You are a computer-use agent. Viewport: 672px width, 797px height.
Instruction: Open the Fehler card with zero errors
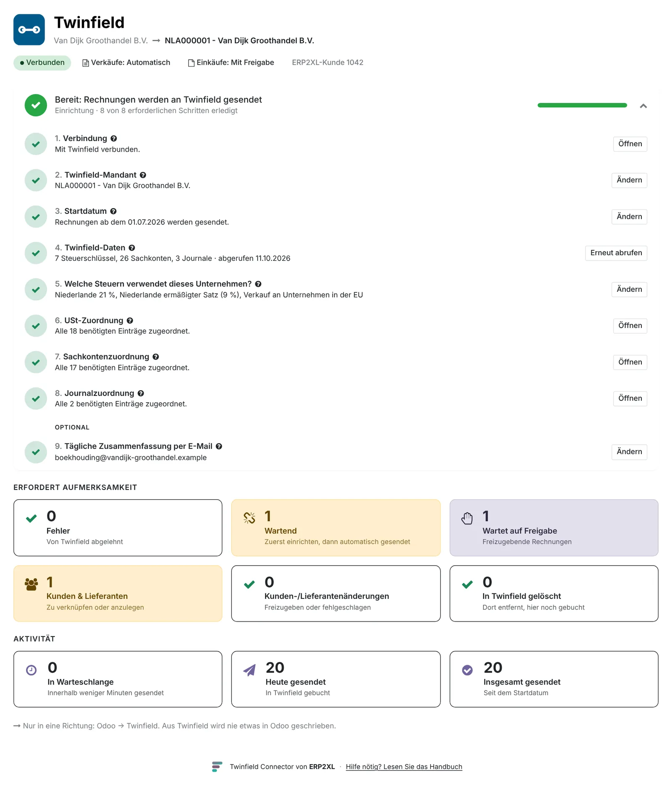point(118,528)
